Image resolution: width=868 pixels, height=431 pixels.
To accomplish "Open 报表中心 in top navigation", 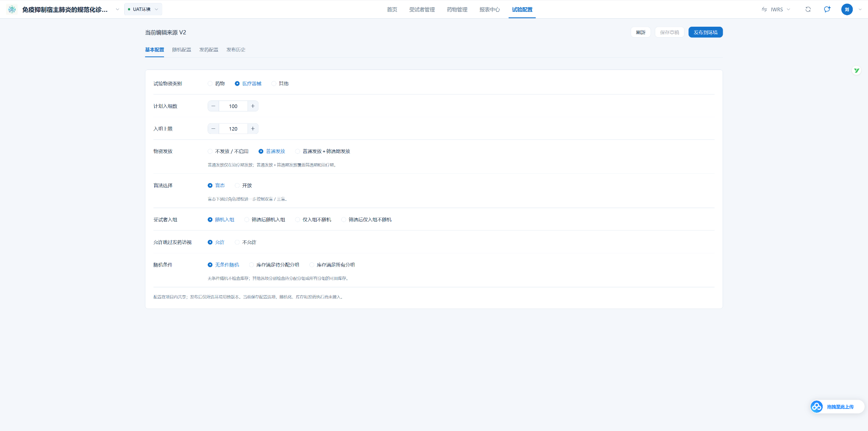I will point(490,9).
